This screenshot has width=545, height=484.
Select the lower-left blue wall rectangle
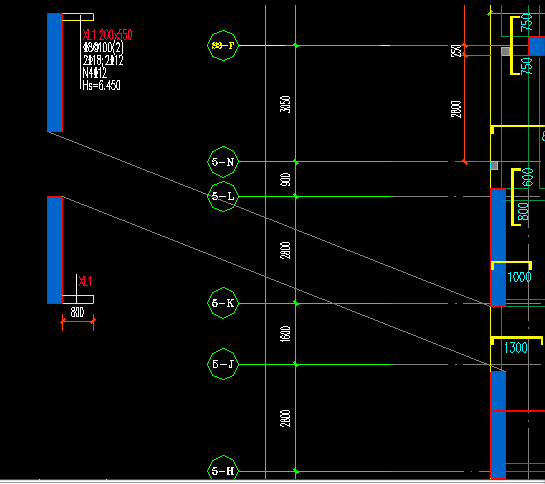pos(55,250)
